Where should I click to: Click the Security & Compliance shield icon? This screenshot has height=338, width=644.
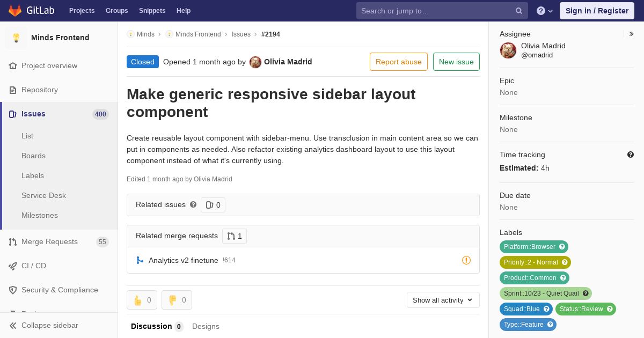(13, 290)
